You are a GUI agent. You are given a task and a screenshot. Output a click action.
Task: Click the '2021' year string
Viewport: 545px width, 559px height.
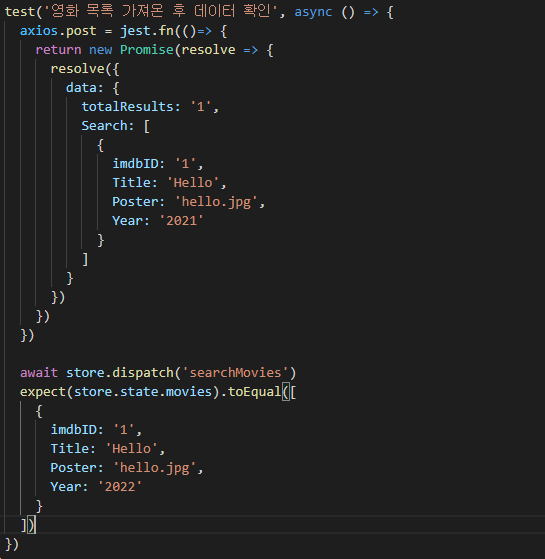coord(181,221)
